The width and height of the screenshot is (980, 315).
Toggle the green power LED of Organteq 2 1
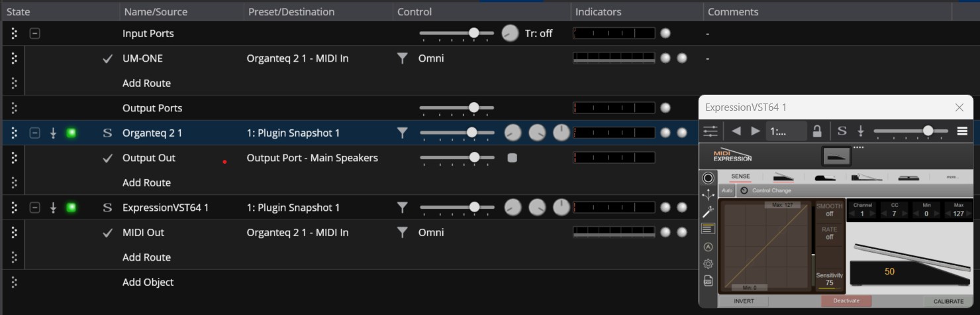tap(71, 133)
